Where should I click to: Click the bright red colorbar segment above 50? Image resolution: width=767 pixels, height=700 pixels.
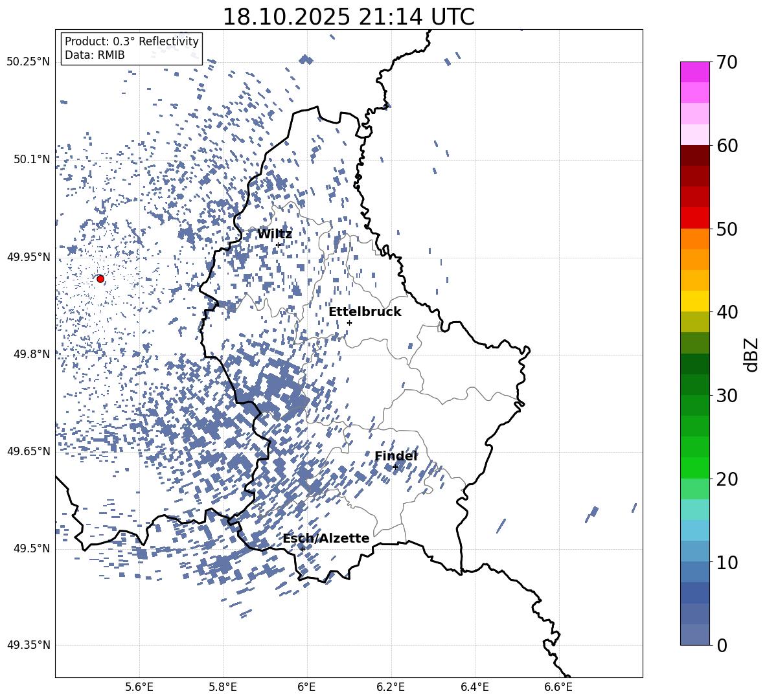(695, 218)
